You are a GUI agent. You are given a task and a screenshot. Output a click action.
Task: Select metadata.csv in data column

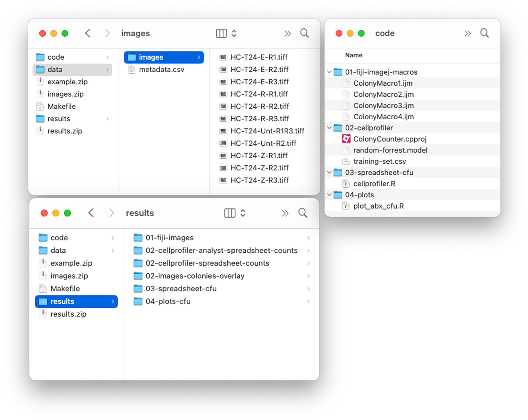click(x=161, y=70)
